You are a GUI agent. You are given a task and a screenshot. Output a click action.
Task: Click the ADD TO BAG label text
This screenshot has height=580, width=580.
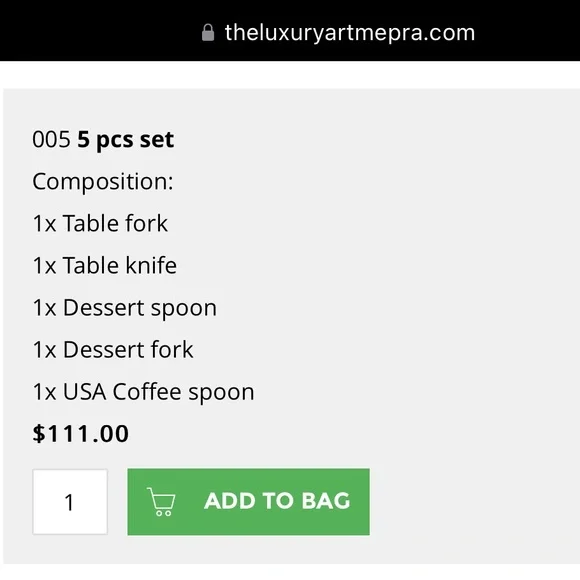tap(277, 501)
